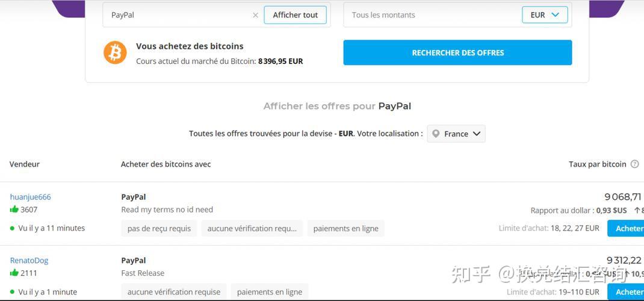Click the PayPal payment method input field

178,15
